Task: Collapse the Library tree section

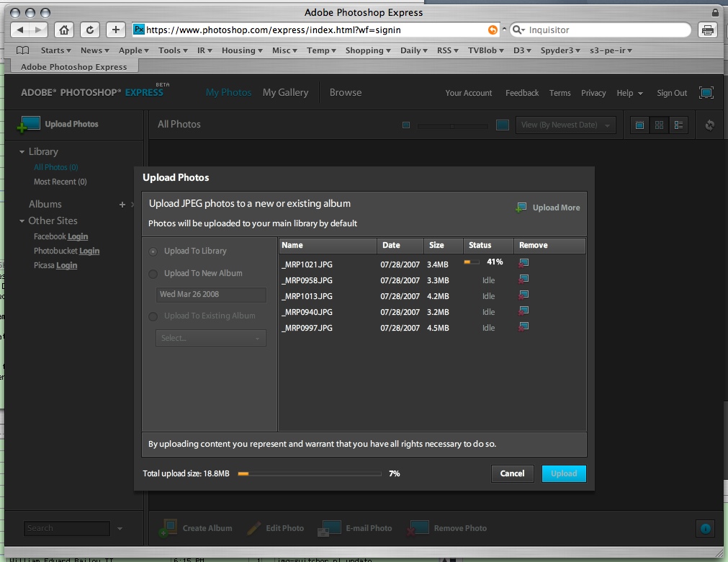Action: pos(22,152)
